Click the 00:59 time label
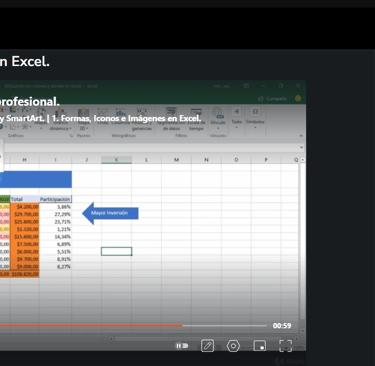Screen dimensions: 375x366 (282, 326)
